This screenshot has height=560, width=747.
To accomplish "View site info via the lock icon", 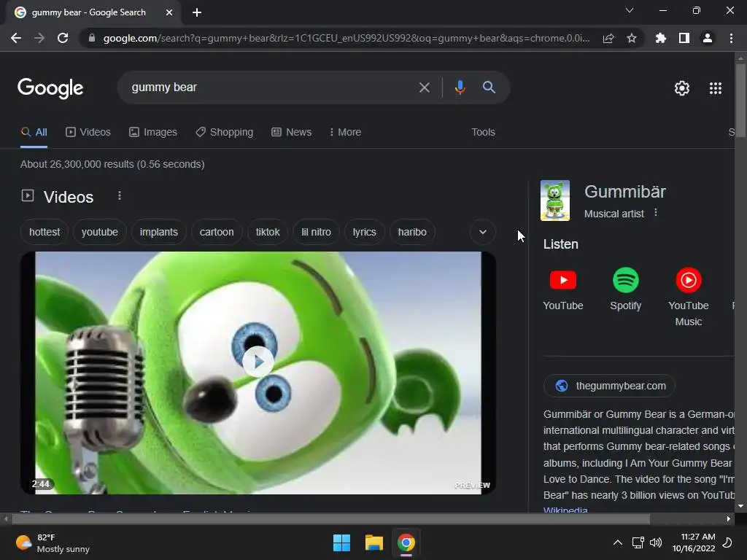I will 92,38.
